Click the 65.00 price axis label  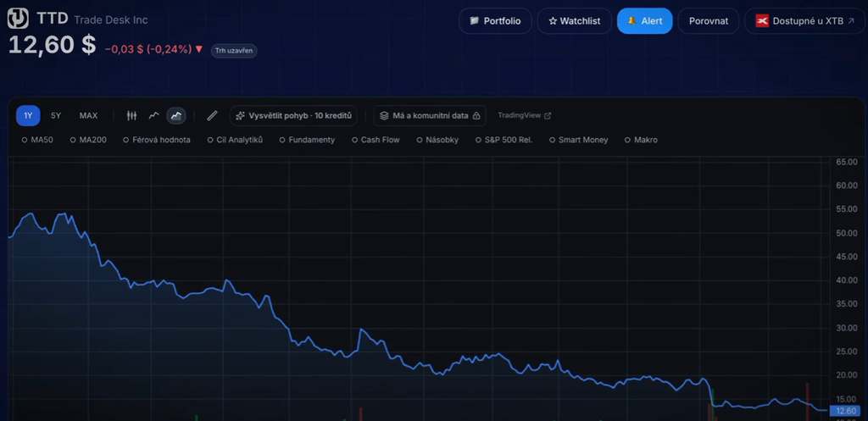[847, 162]
